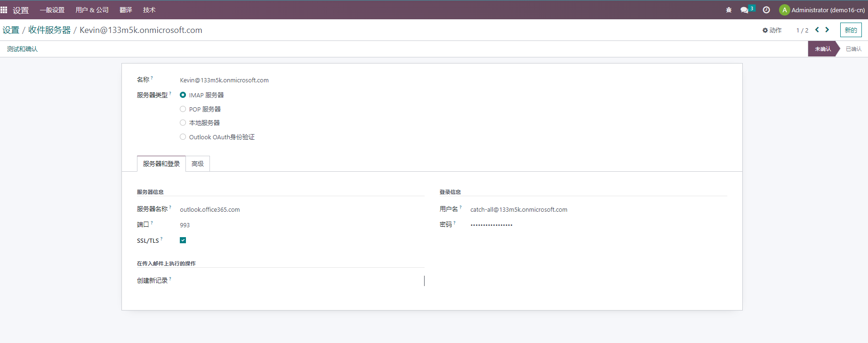Toggle the SSL/TLS checkbox

point(183,240)
